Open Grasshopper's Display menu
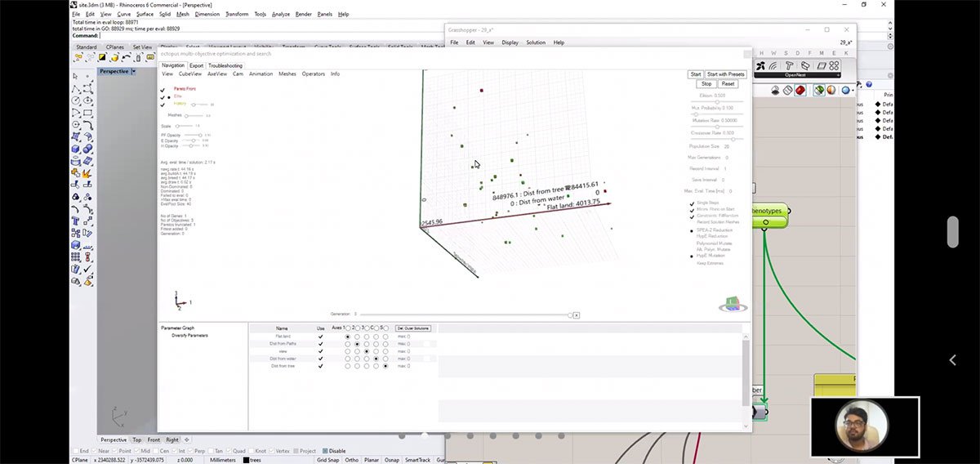The height and width of the screenshot is (464, 980). coord(510,42)
